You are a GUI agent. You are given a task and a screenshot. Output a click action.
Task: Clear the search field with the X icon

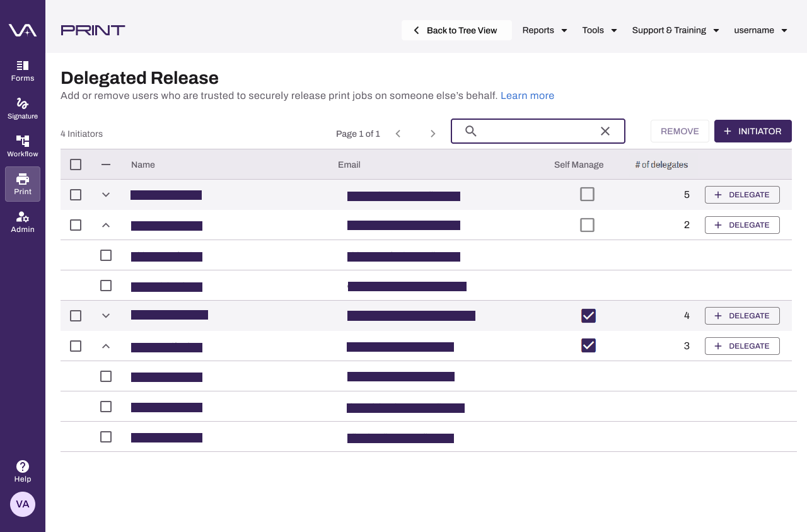click(x=605, y=131)
